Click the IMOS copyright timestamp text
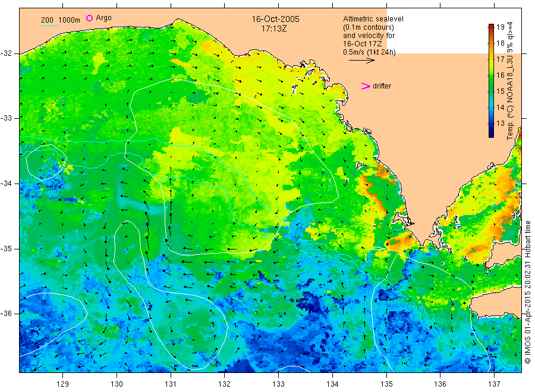The width and height of the screenshot is (535, 392). [x=527, y=292]
